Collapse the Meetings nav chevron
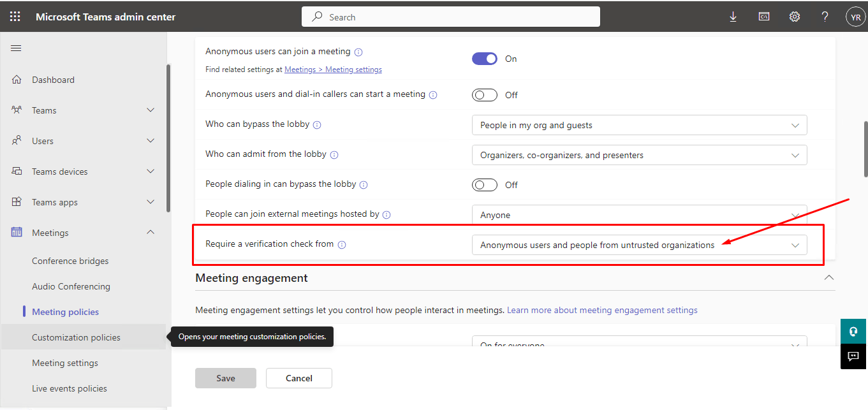 (151, 233)
